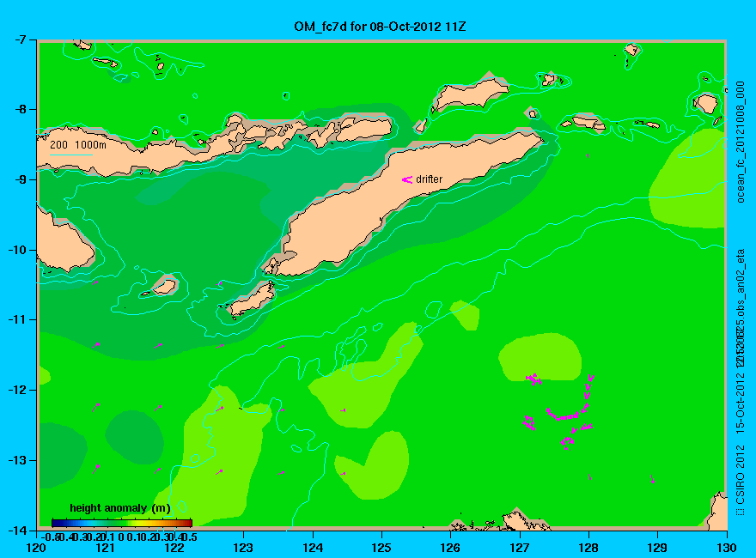Click longitude axis label '121'

click(106, 548)
